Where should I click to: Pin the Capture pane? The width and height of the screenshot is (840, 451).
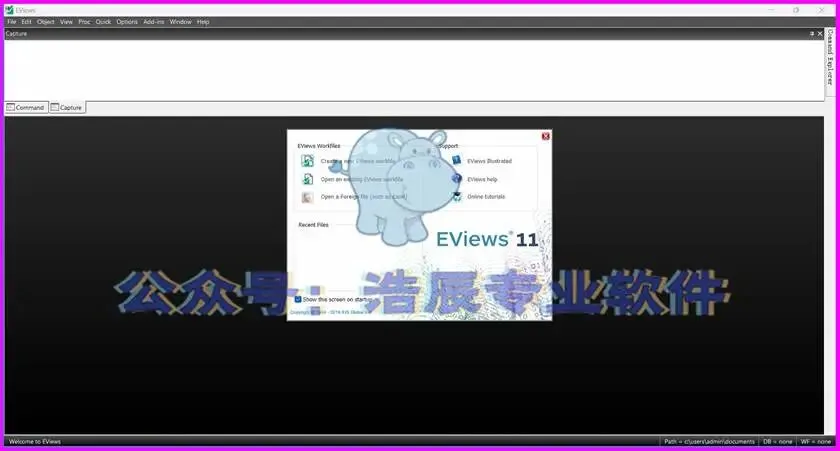tap(812, 34)
